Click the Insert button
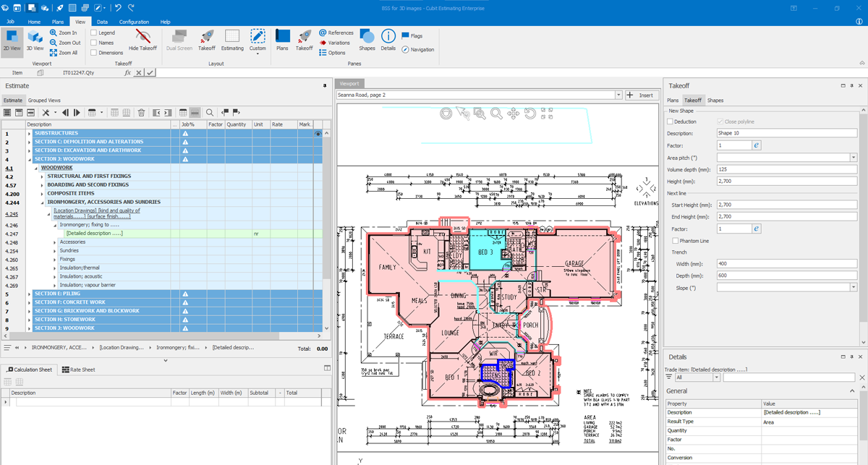This screenshot has width=868, height=465. pos(641,95)
